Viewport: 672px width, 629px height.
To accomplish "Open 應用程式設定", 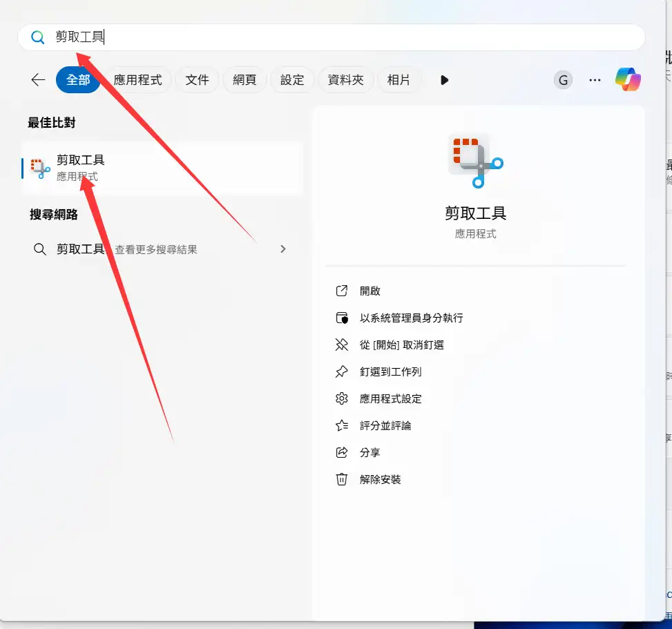I will point(390,399).
